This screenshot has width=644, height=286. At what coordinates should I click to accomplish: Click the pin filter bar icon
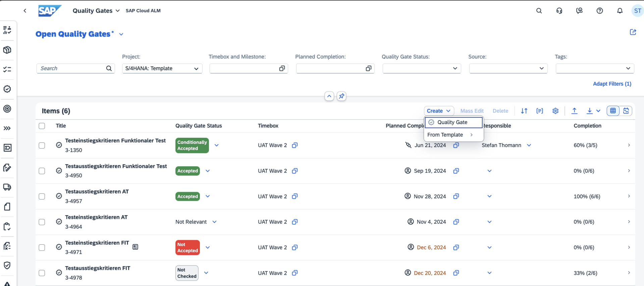(341, 96)
